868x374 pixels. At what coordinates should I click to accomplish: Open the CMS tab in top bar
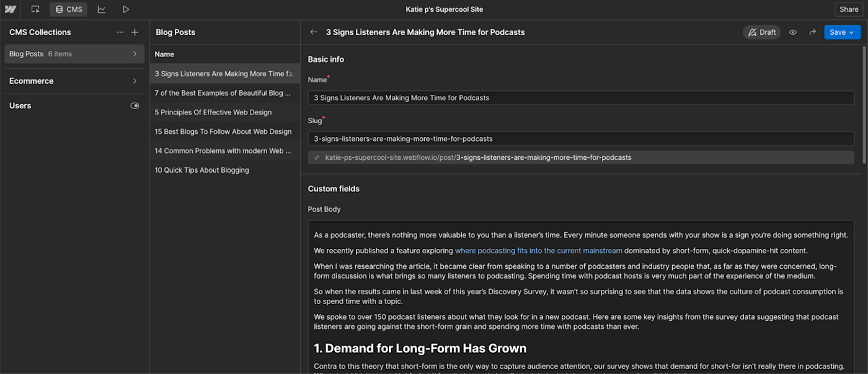click(69, 9)
